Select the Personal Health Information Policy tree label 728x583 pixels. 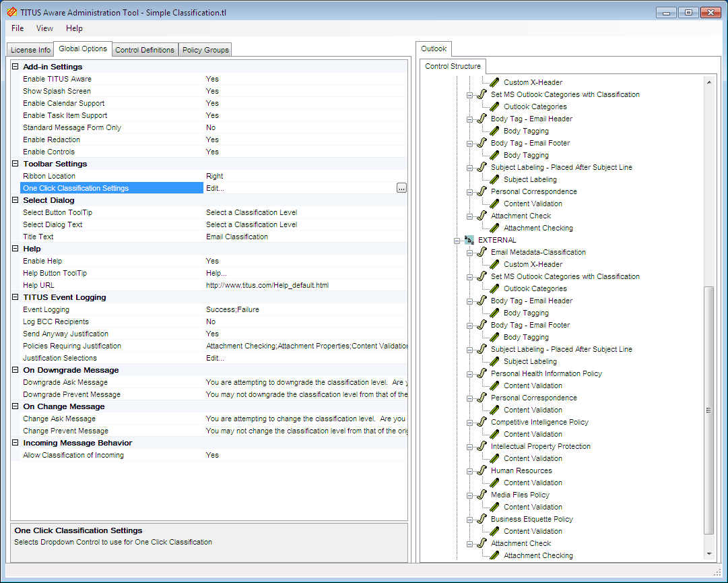(x=546, y=373)
